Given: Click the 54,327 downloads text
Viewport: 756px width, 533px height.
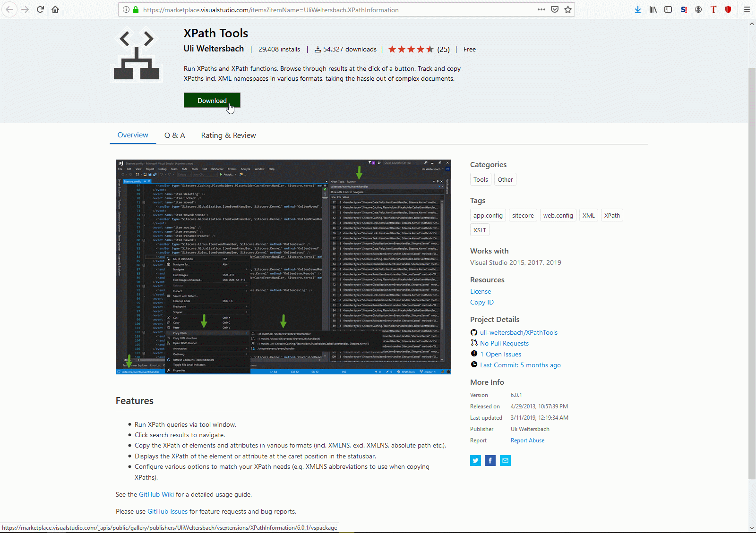Looking at the screenshot, I should tap(350, 49).
